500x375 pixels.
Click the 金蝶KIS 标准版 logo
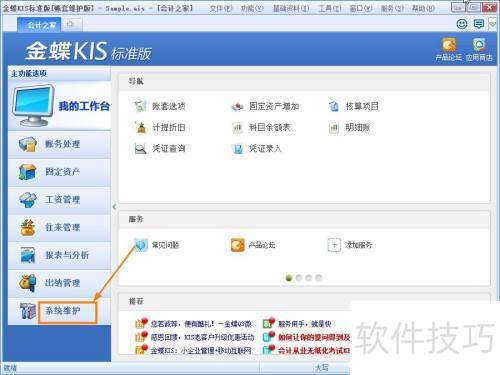(88, 52)
